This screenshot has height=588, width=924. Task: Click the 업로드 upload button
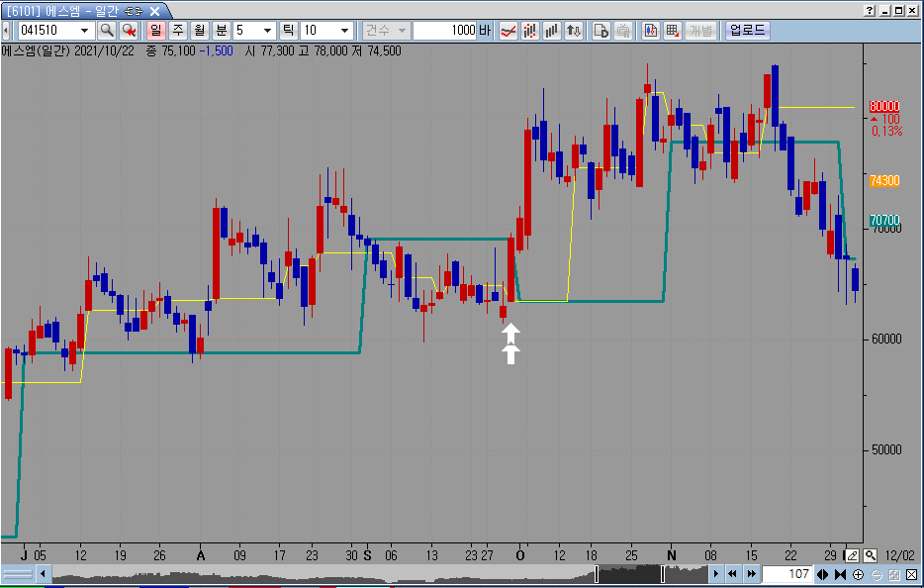click(x=747, y=31)
